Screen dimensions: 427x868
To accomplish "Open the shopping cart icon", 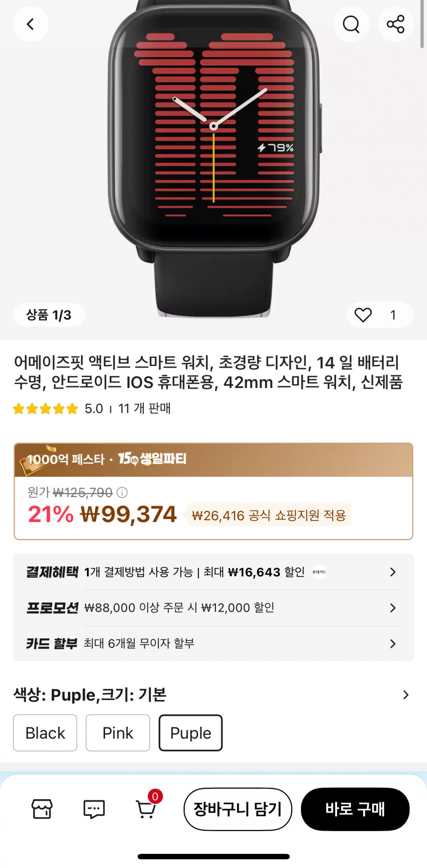I will click(x=146, y=809).
